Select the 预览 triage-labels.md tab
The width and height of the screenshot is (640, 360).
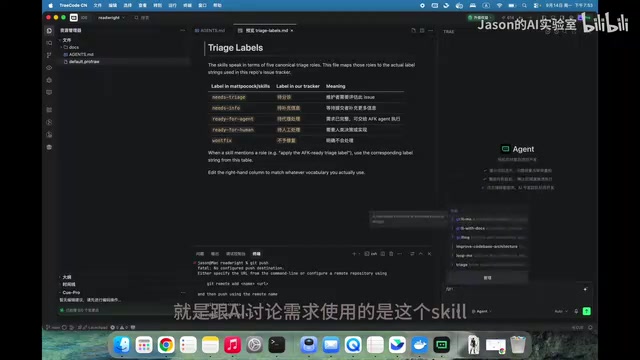click(264, 31)
